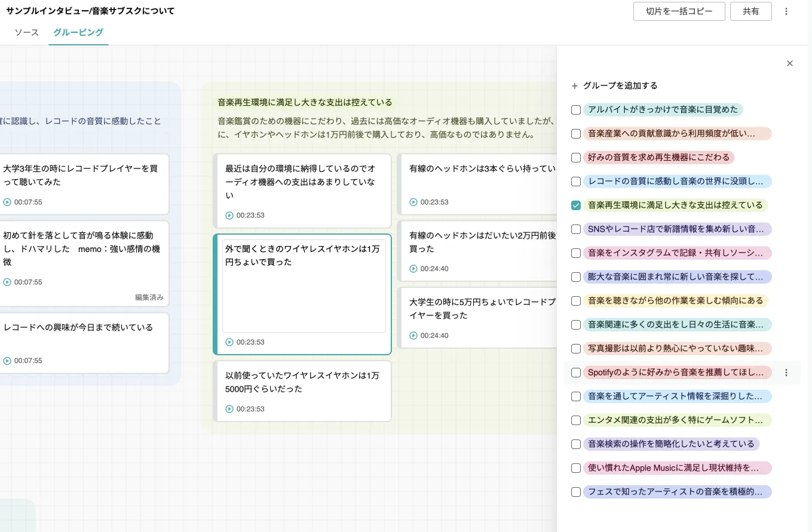
Task: Select the blue レコードの音質に感動し group tag
Action: 677,182
